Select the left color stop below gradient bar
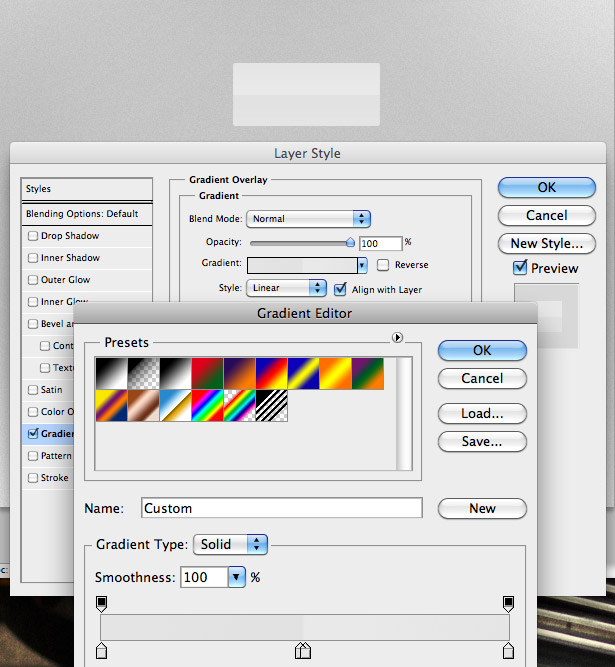 click(101, 650)
